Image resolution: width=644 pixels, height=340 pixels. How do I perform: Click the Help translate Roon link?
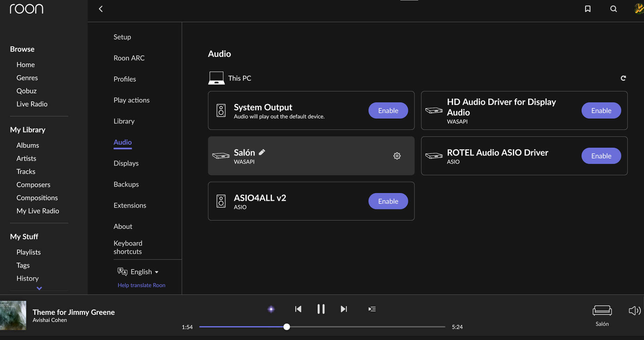click(x=141, y=285)
